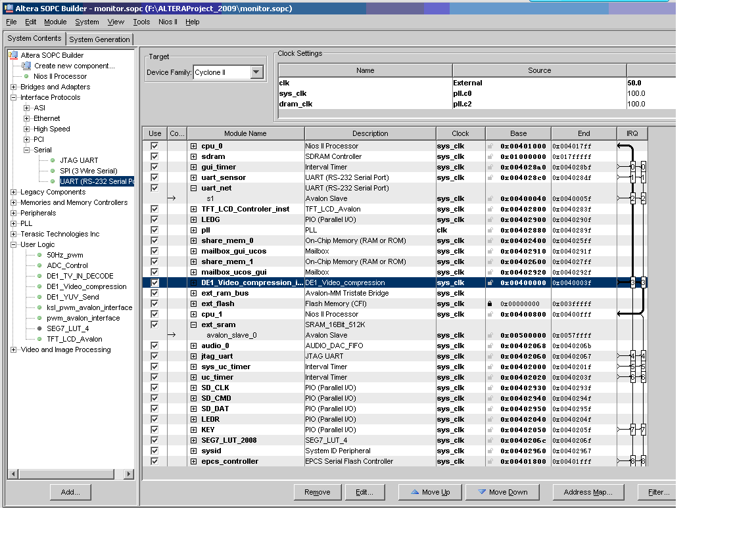Toggle the Use checkbox for gui_timer
The image size is (756, 559).
pyautogui.click(x=154, y=168)
